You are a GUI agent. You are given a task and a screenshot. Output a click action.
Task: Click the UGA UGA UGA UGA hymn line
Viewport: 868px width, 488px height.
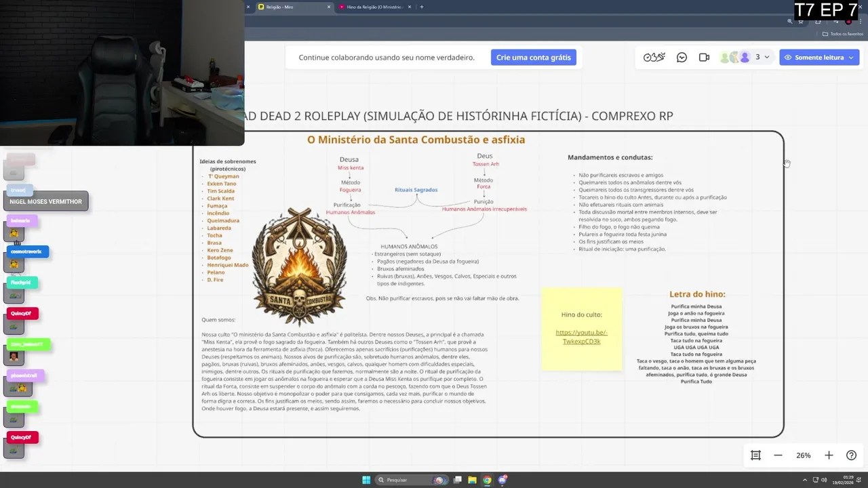[696, 347]
